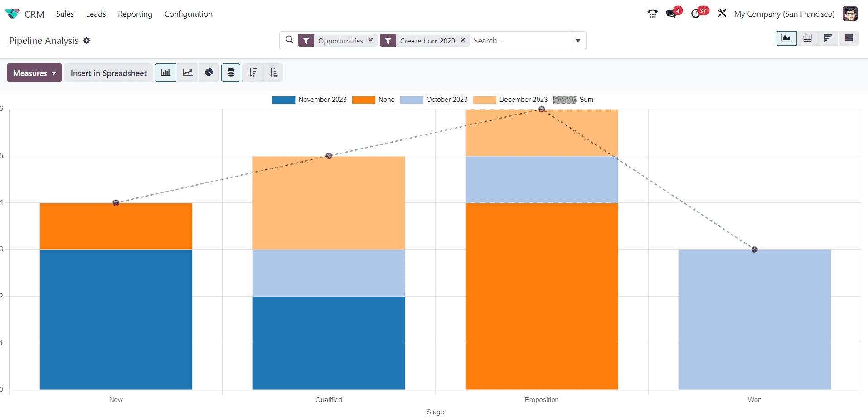
Task: Click the CRM app logo icon
Action: tap(12, 14)
